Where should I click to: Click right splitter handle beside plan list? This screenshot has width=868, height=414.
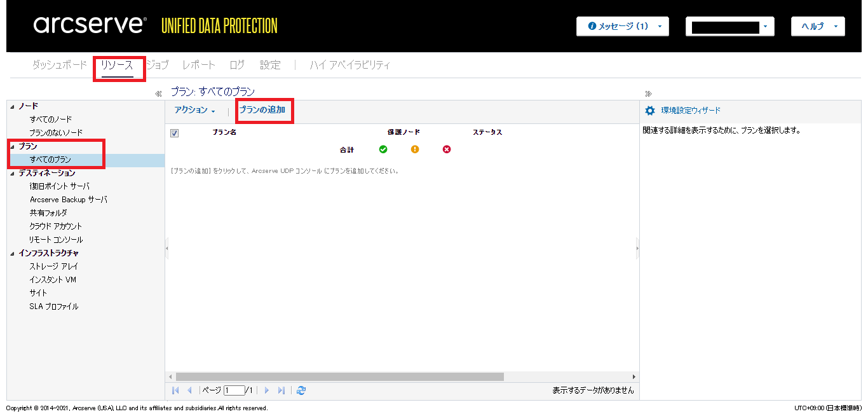click(637, 249)
